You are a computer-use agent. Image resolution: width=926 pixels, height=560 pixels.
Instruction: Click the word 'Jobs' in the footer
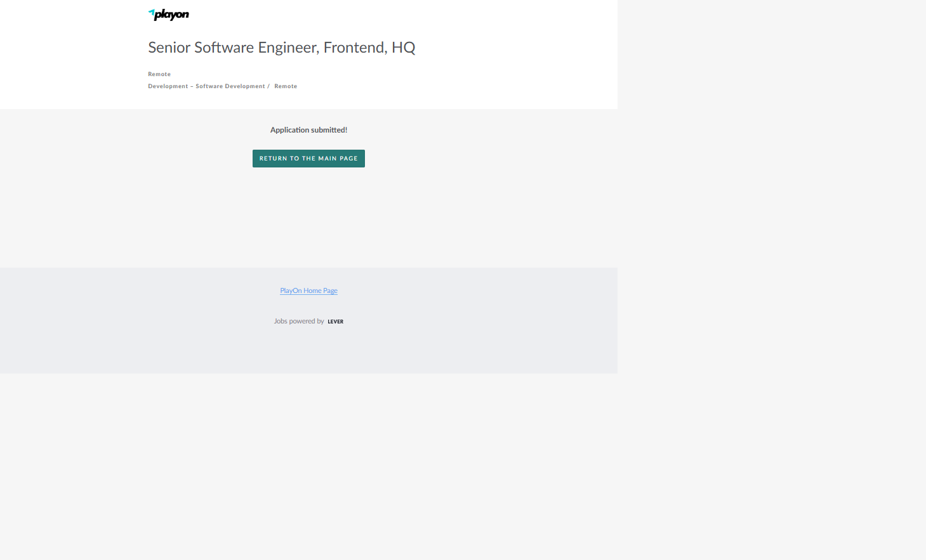pyautogui.click(x=281, y=322)
